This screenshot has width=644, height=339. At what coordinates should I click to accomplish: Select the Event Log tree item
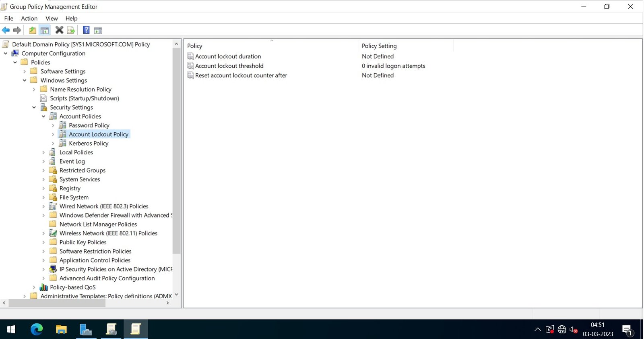72,161
